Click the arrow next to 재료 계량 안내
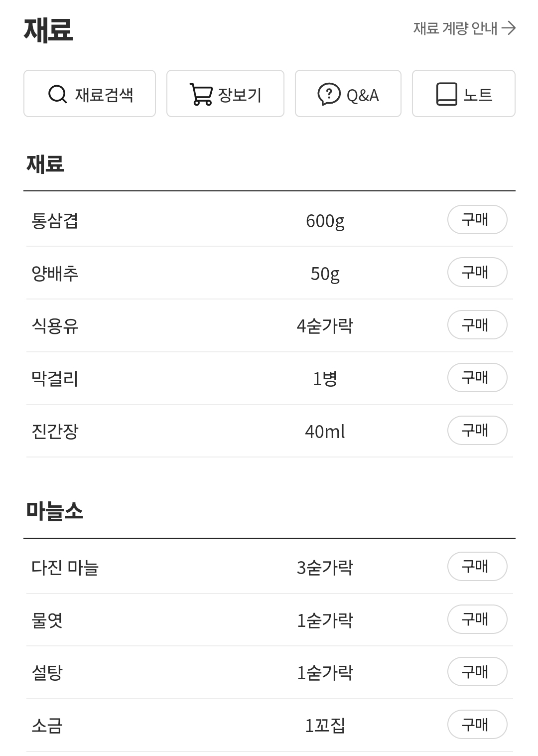This screenshot has height=756, width=538. tap(508, 28)
